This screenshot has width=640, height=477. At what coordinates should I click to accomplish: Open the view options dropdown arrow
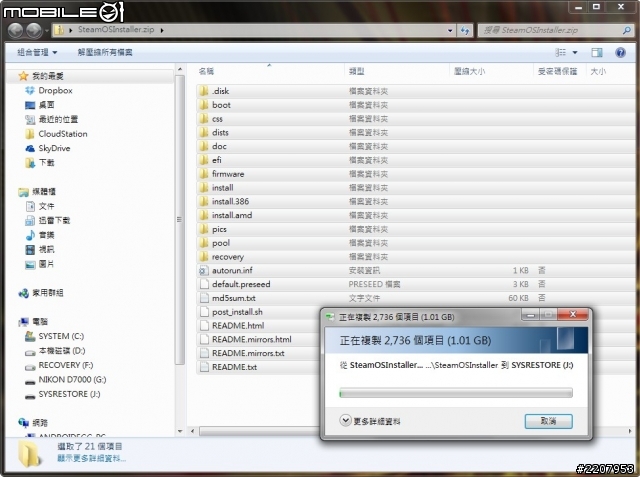pos(575,52)
